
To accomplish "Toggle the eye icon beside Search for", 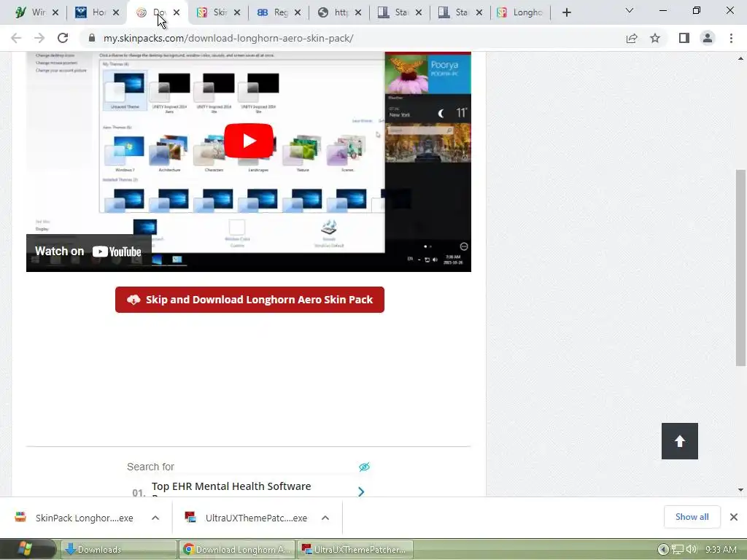I will 364,467.
